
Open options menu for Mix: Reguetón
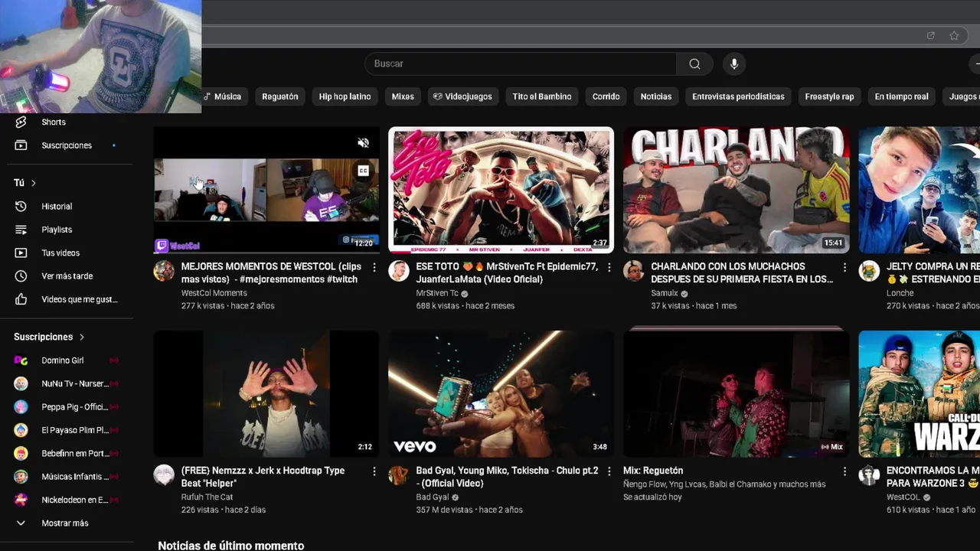point(844,471)
